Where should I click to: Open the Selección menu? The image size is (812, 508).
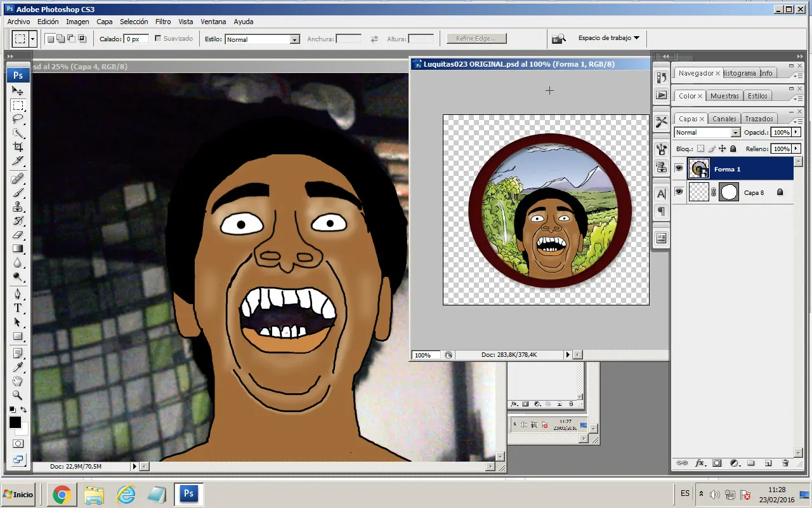[x=134, y=22]
